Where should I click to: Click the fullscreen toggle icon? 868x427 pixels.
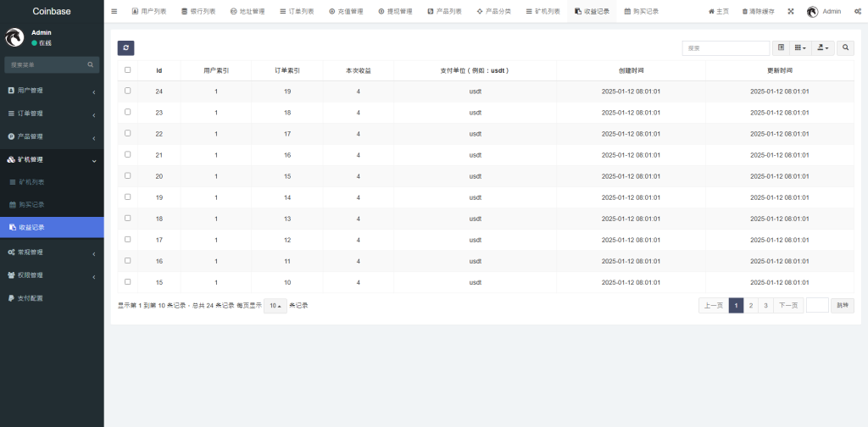click(790, 12)
